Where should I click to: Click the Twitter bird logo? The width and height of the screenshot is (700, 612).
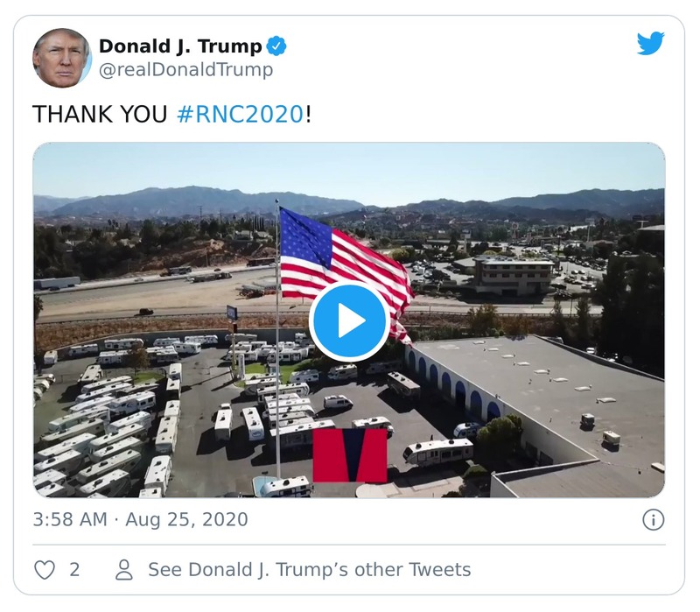point(651,45)
